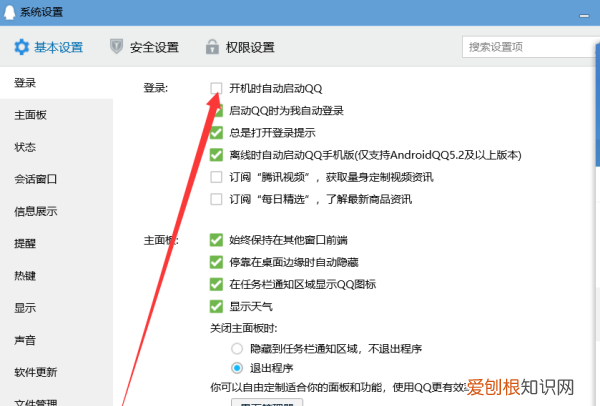600x406 pixels.
Task: Open 热键 settings in sidebar
Action: [x=56, y=276]
